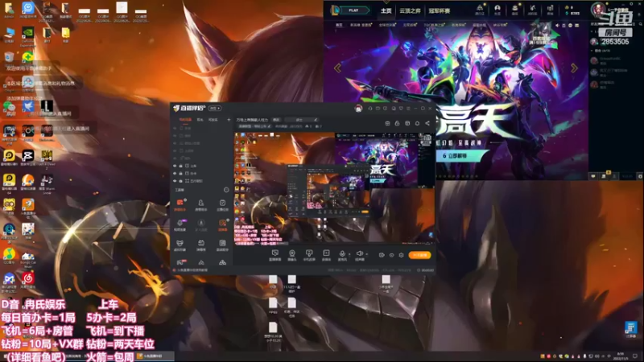Open the notification center icon in taskbar
Viewport: 644px width, 362px height.
point(635,356)
